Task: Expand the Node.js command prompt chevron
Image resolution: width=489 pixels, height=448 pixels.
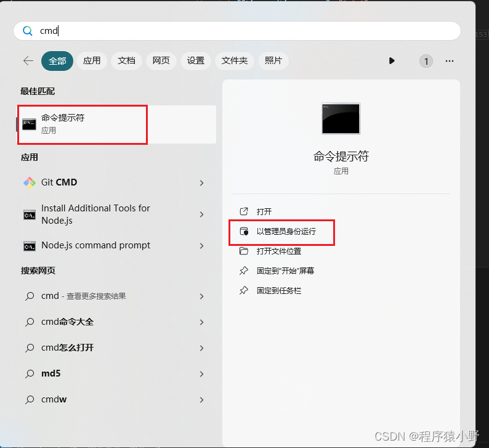Action: pos(201,246)
